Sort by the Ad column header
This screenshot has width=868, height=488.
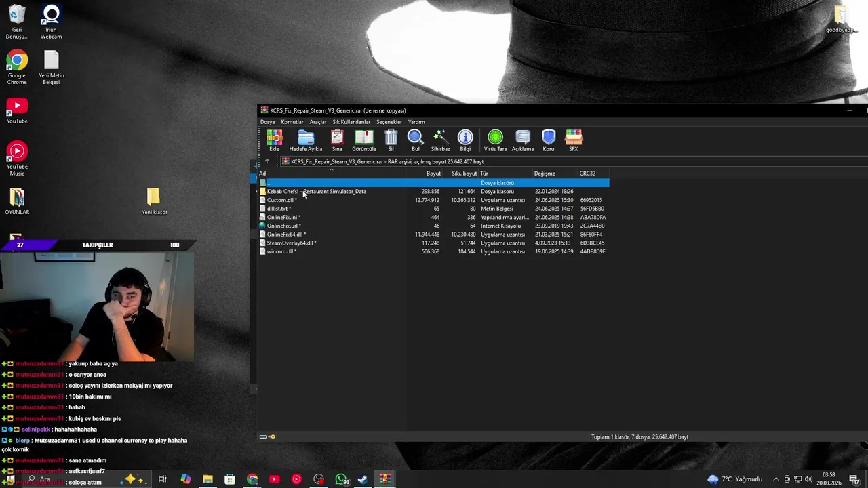(332, 174)
